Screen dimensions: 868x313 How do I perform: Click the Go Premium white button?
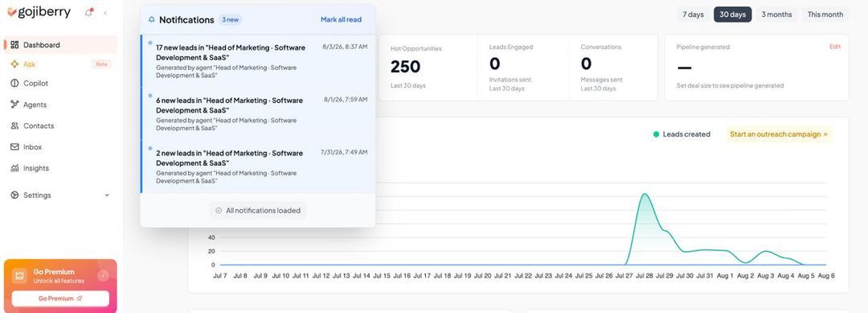(x=60, y=299)
